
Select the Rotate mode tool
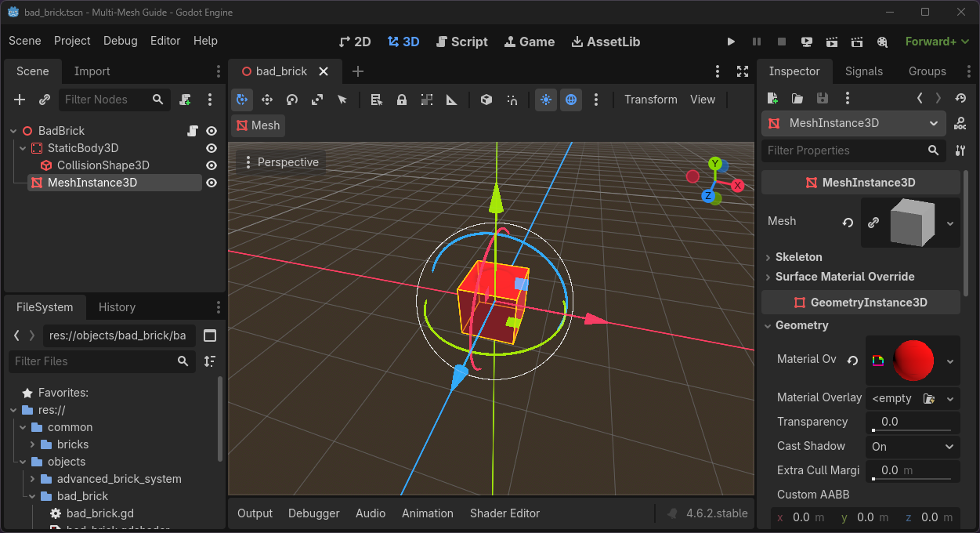[x=292, y=100]
